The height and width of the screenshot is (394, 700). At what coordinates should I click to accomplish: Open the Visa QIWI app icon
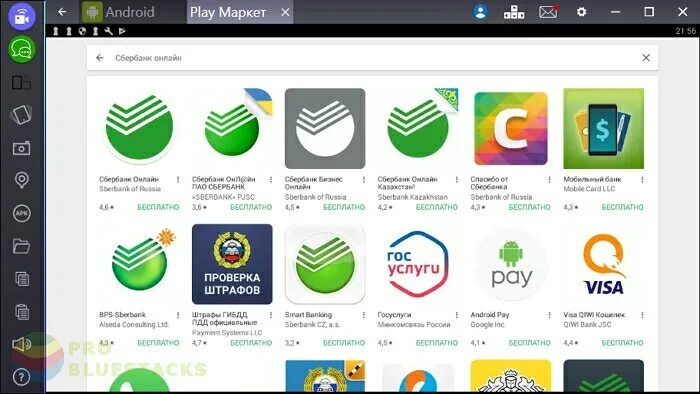click(604, 264)
